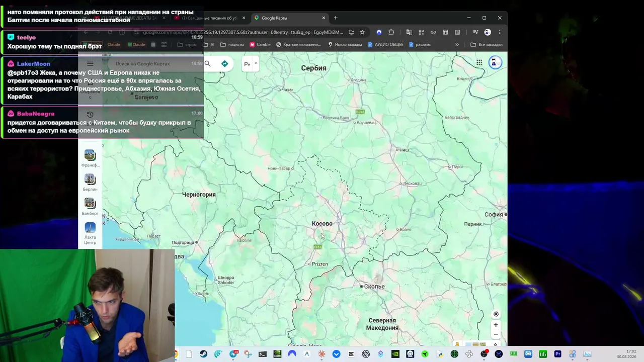Expand the hidden bookmarks chevron
Screen dimensions: 644x362
tap(457, 45)
